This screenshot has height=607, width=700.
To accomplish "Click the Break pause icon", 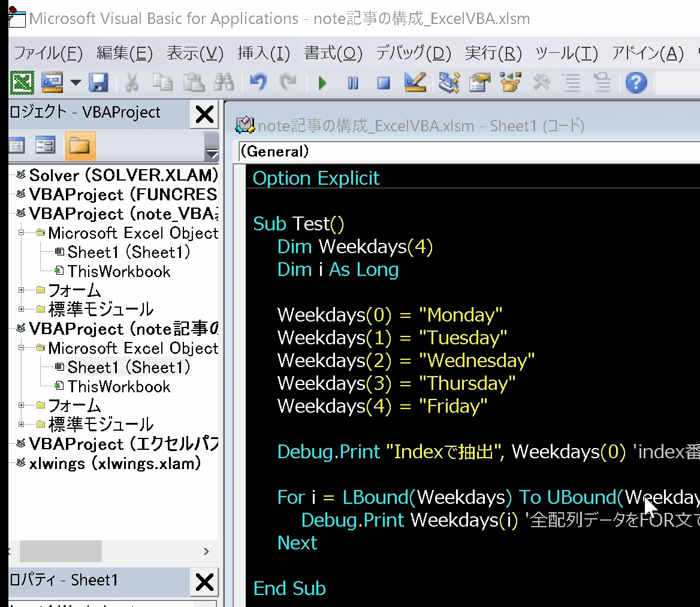I will 352,83.
